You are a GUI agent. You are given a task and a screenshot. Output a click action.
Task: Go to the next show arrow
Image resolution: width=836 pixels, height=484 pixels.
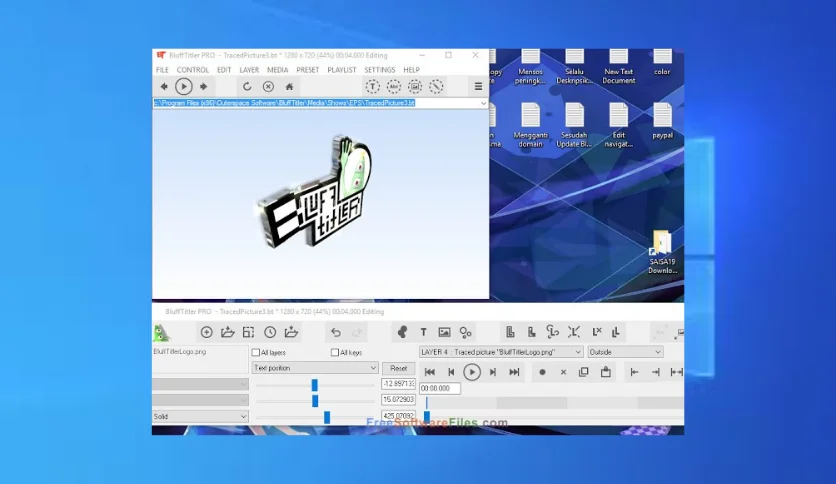tap(203, 86)
